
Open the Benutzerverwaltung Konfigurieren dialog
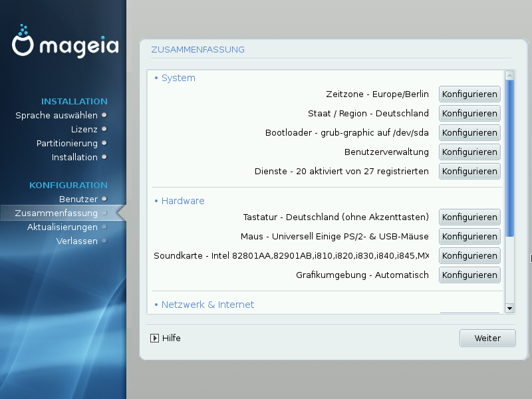[x=469, y=152]
